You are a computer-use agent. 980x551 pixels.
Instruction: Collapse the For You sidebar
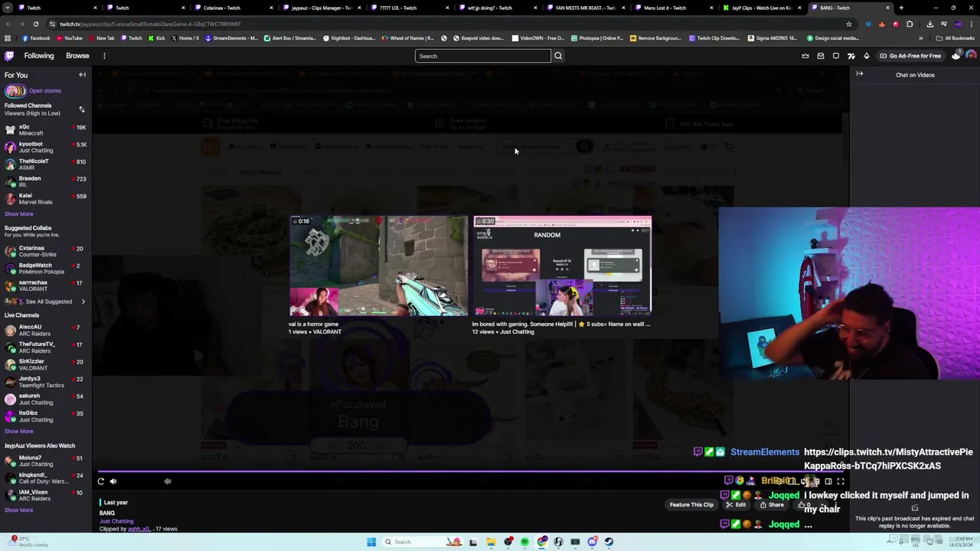pyautogui.click(x=82, y=75)
